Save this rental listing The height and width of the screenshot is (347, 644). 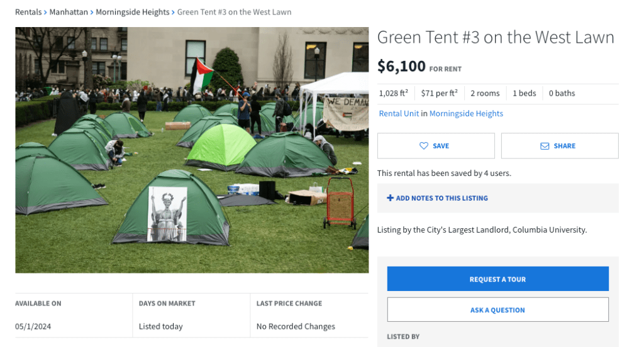pos(436,146)
